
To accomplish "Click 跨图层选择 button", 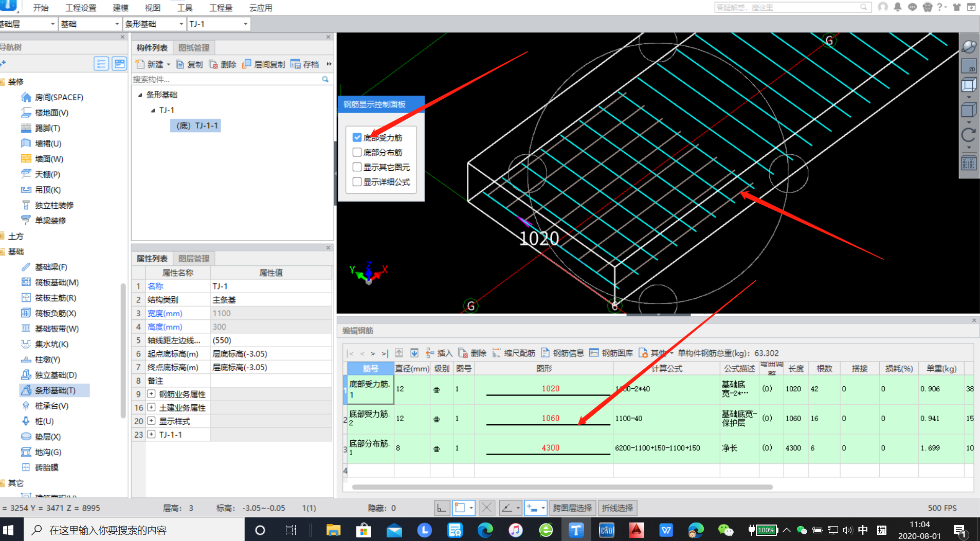I will point(573,508).
